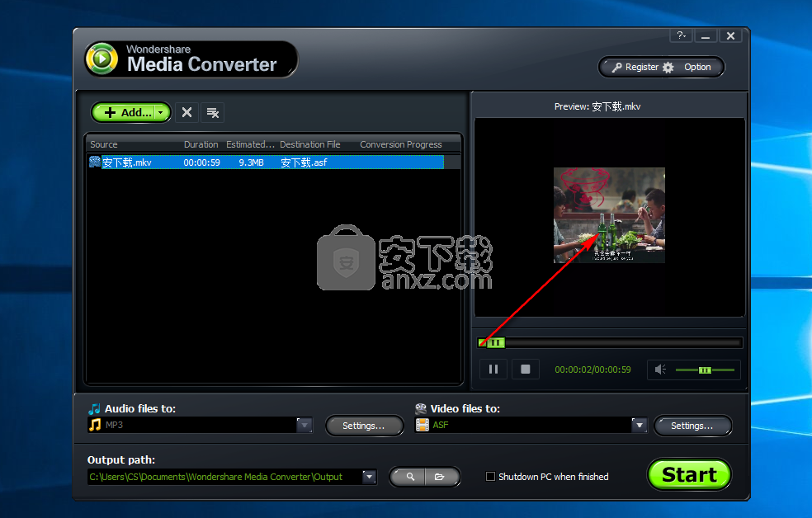Enable Shutdown PC when finished checkbox
This screenshot has width=812, height=518.
pyautogui.click(x=490, y=477)
